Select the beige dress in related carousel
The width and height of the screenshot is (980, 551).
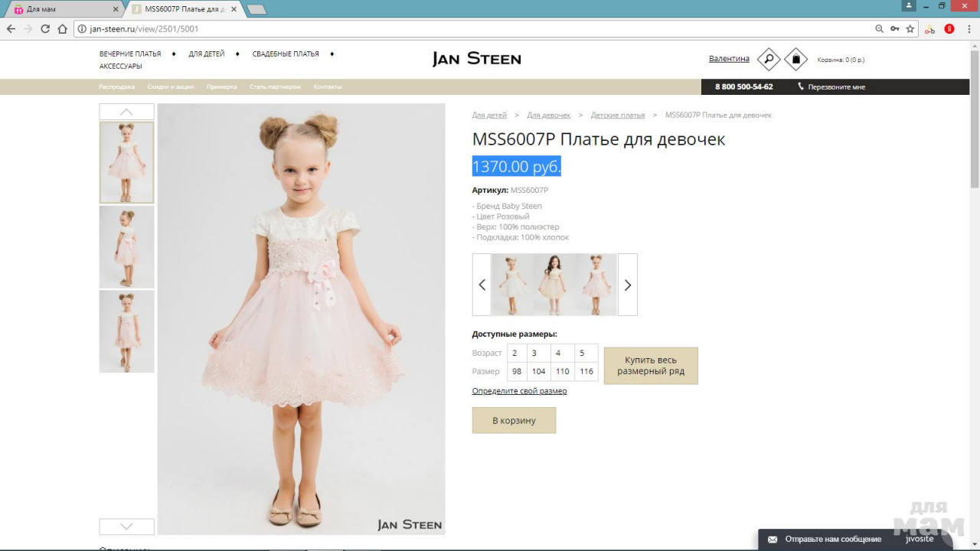[554, 285]
